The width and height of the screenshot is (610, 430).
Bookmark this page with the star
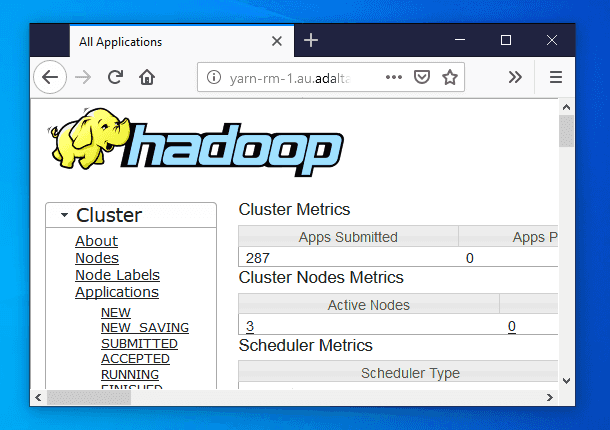(x=450, y=77)
